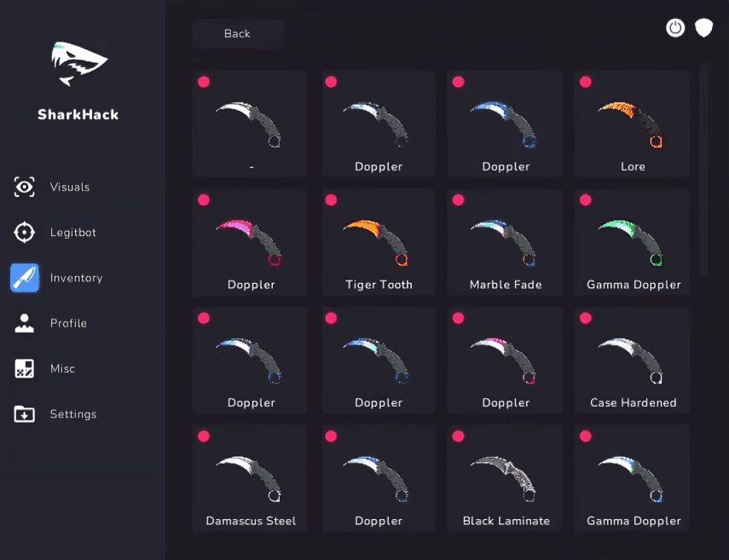The image size is (729, 560).
Task: Switch to the Profile menu label
Action: 68,323
